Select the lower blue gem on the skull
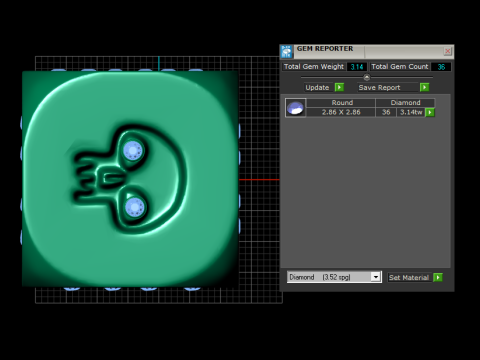Image resolution: width=480 pixels, height=360 pixels. 135,208
